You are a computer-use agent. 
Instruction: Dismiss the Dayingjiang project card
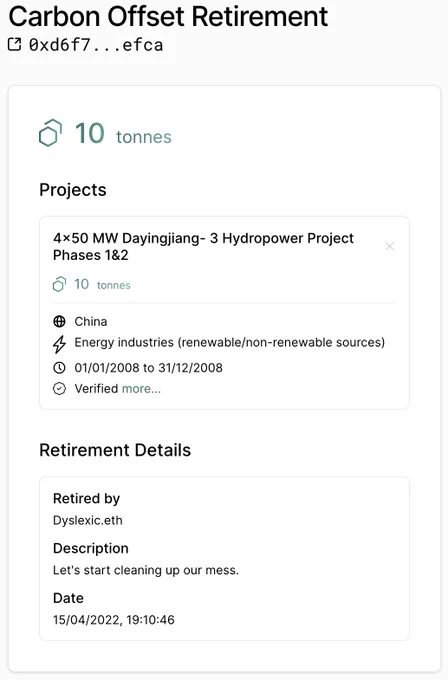pos(389,246)
